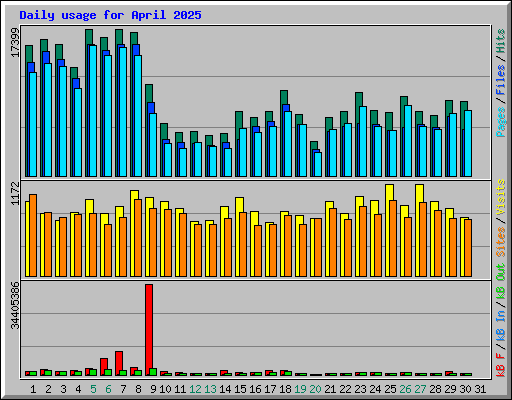Image resolution: width=512 pixels, height=400 pixels.
Task: Click the x-axis day label 7
Action: point(123,389)
